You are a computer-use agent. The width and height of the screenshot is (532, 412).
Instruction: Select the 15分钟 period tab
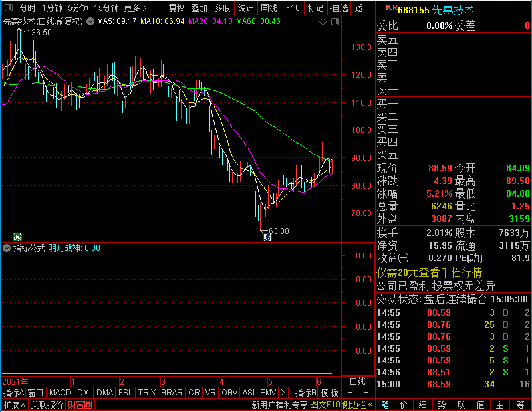(106, 8)
